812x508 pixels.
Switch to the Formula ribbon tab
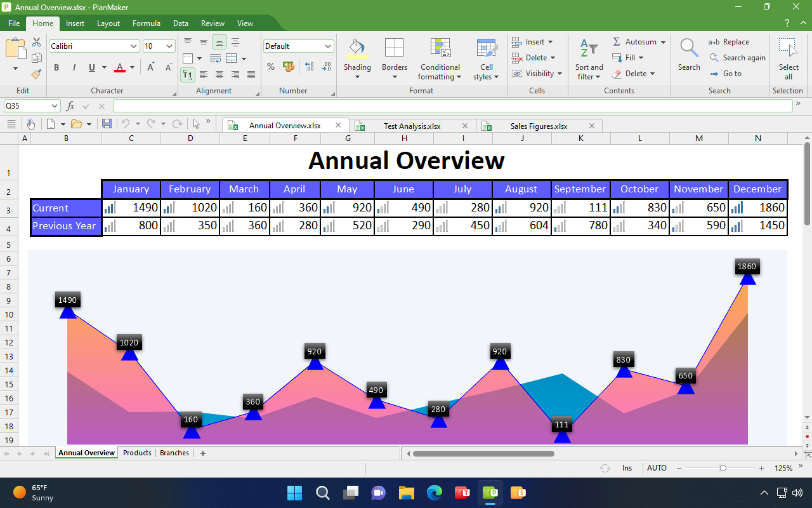146,23
